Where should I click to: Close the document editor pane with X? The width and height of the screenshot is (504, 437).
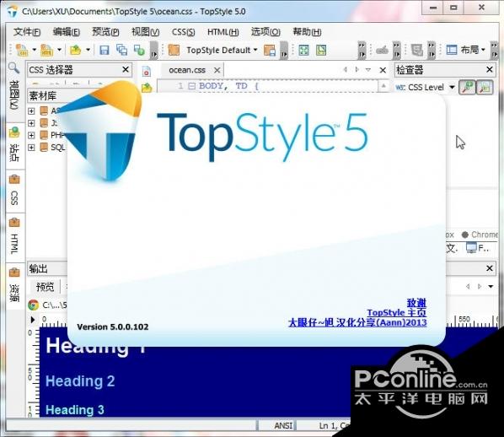[x=383, y=70]
